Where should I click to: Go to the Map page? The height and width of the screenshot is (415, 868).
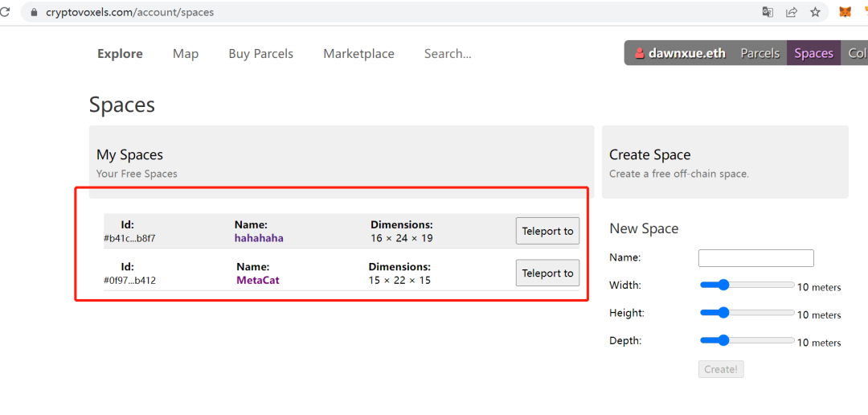click(x=186, y=54)
